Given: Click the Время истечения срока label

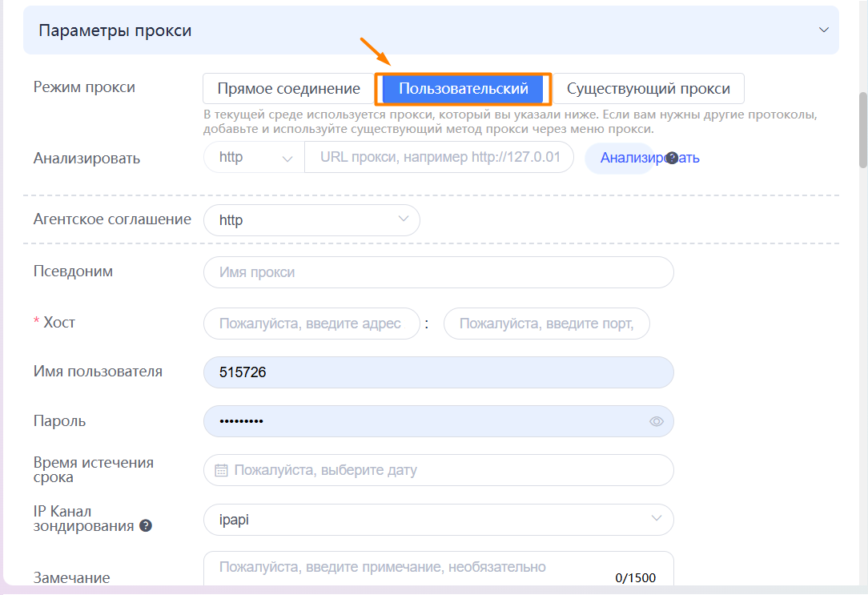Looking at the screenshot, I should [94, 469].
